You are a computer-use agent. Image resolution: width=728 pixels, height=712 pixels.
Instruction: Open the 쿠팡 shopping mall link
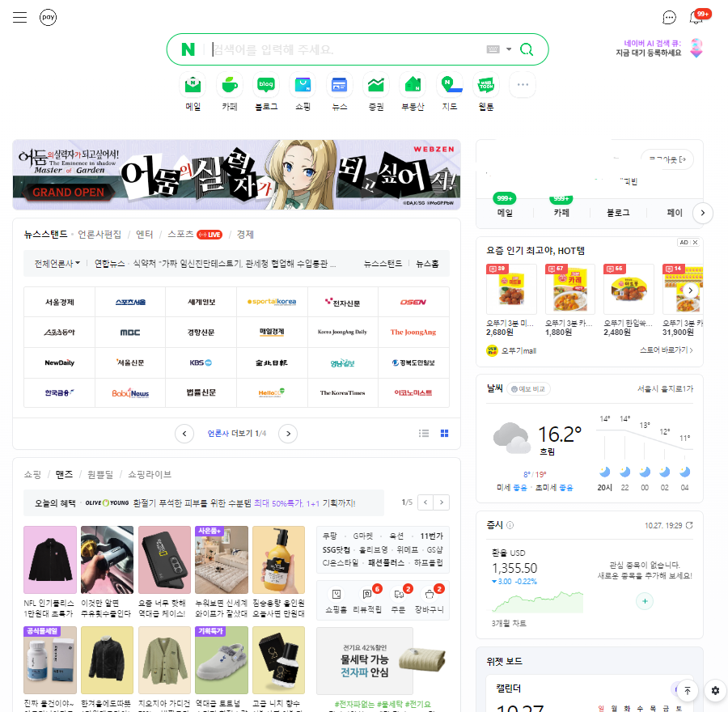(330, 536)
